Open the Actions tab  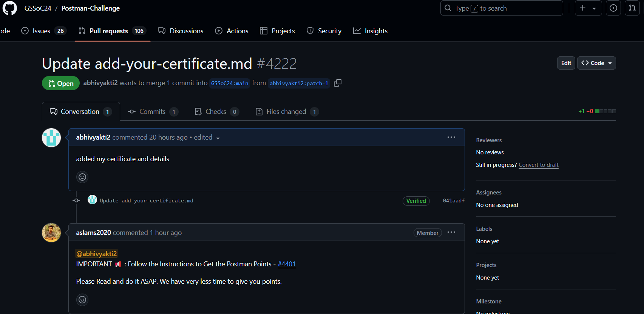(x=232, y=31)
